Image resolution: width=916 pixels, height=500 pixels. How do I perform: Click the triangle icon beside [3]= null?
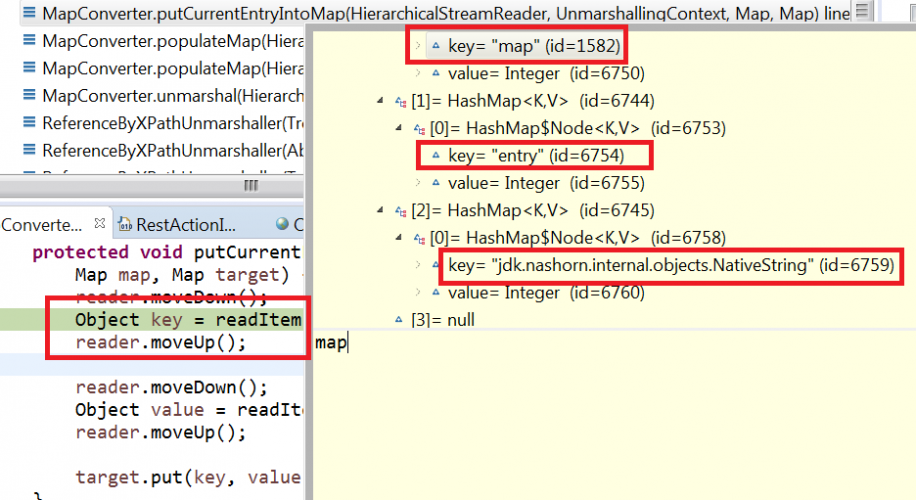[x=401, y=320]
